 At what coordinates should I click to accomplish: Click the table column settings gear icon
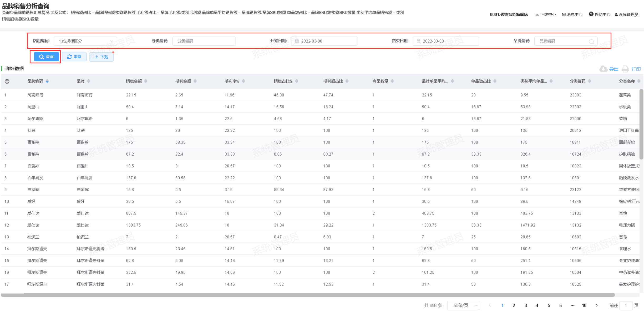(7, 81)
